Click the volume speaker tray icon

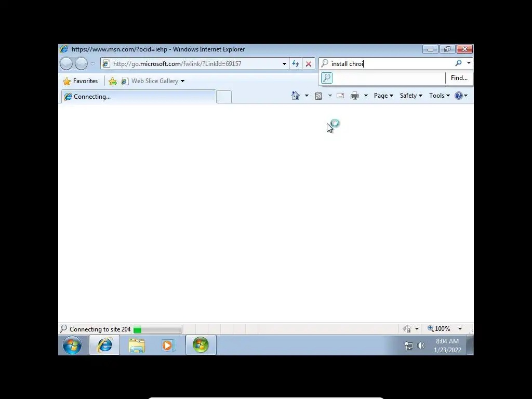pyautogui.click(x=421, y=345)
